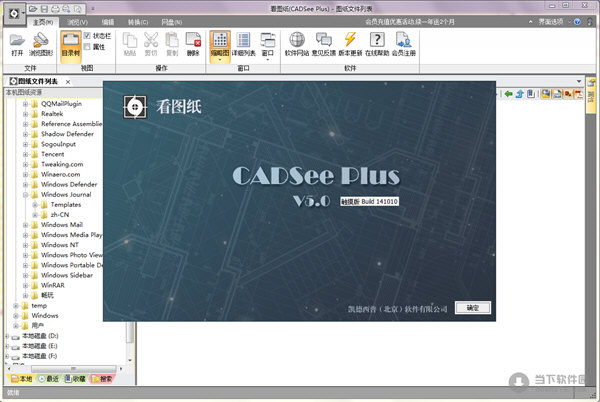
Task: Select the 缩略图 thumbnail view icon
Action: coord(220,46)
